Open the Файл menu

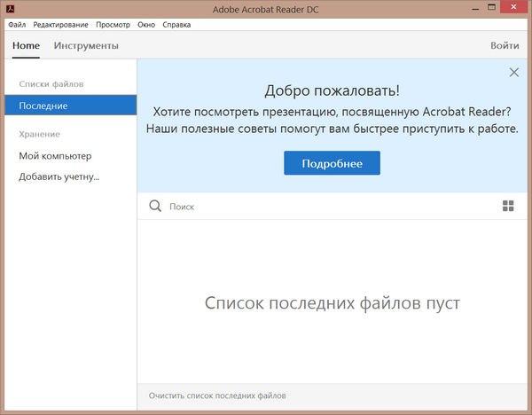tap(17, 25)
